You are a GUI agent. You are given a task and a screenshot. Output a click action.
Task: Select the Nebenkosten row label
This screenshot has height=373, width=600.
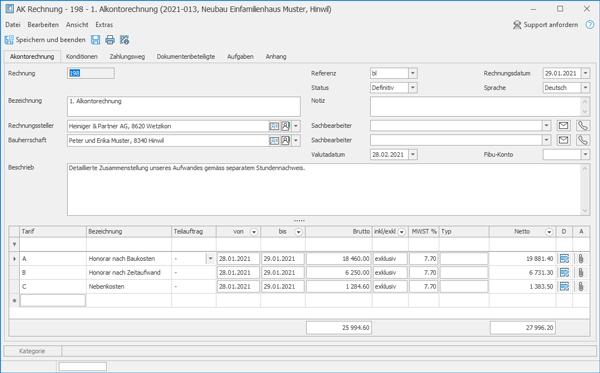(x=106, y=287)
